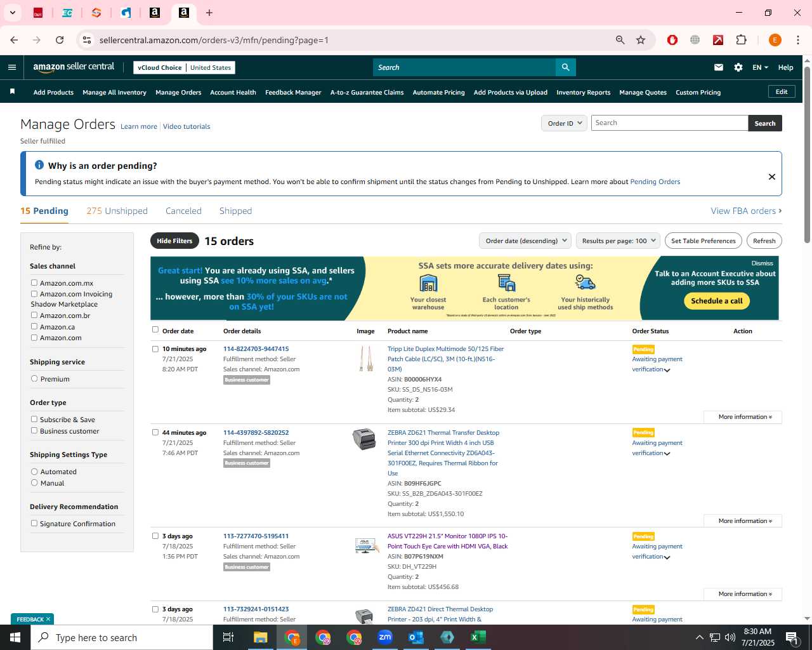Click the zoom magnifier in address bar
The image size is (812, 650).
click(x=620, y=40)
